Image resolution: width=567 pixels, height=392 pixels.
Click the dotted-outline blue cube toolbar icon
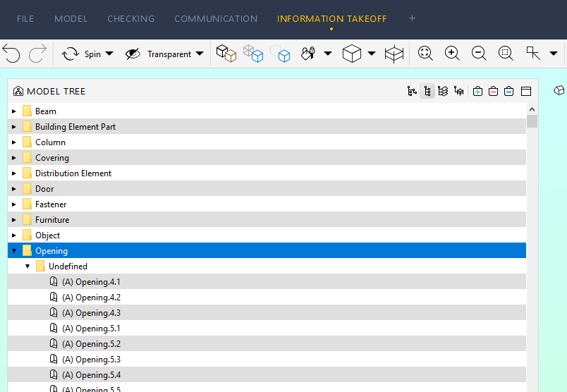(280, 54)
